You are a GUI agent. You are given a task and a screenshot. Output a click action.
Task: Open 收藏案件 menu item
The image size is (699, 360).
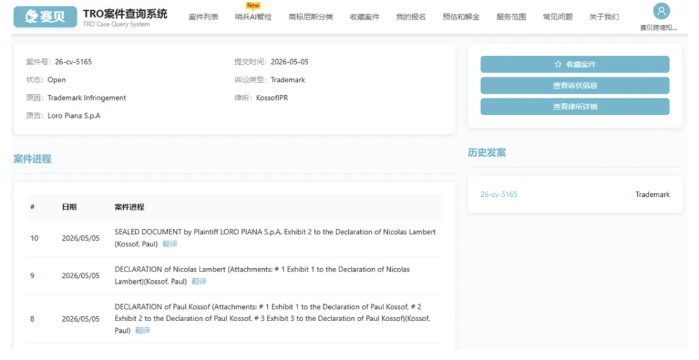pos(364,17)
